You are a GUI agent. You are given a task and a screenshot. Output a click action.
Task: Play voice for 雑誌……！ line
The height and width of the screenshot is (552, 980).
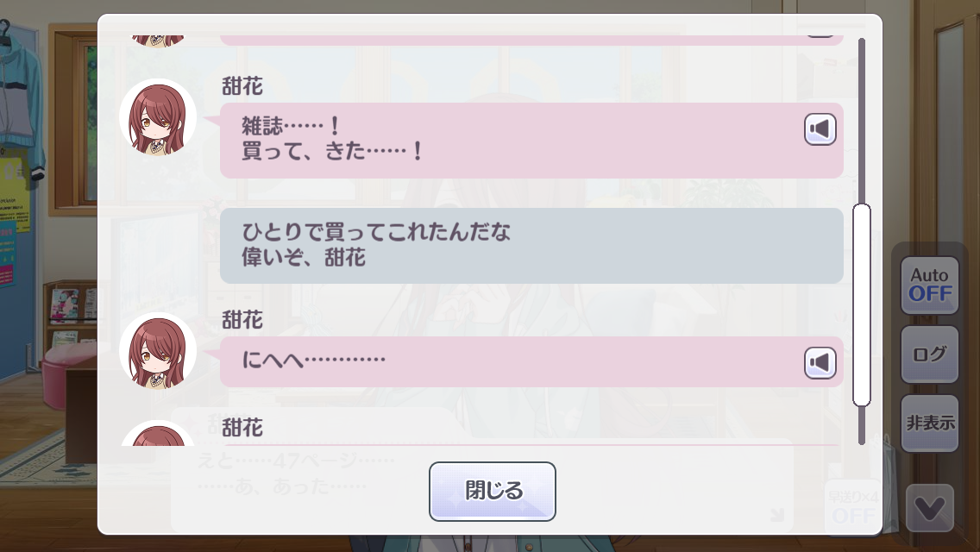tap(820, 129)
